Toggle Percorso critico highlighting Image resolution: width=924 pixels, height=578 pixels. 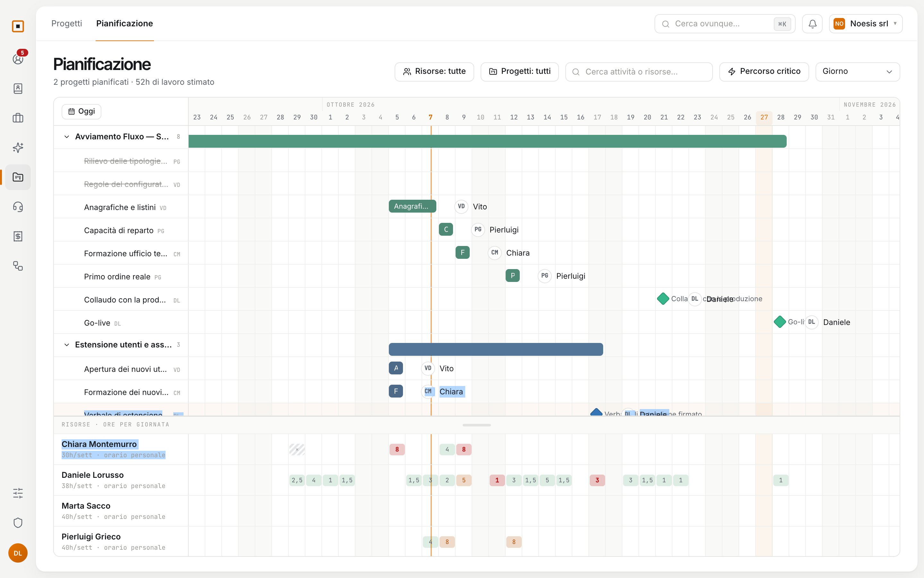coord(764,72)
